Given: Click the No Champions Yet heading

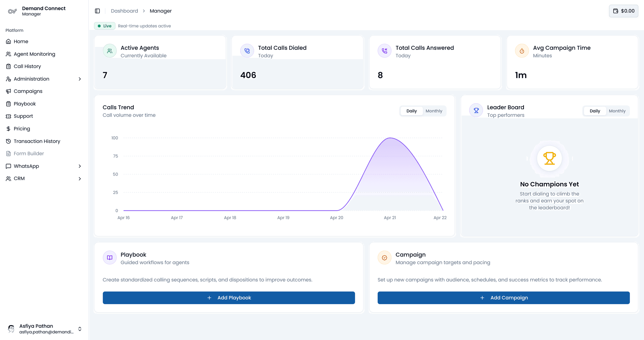Looking at the screenshot, I should coord(549,184).
